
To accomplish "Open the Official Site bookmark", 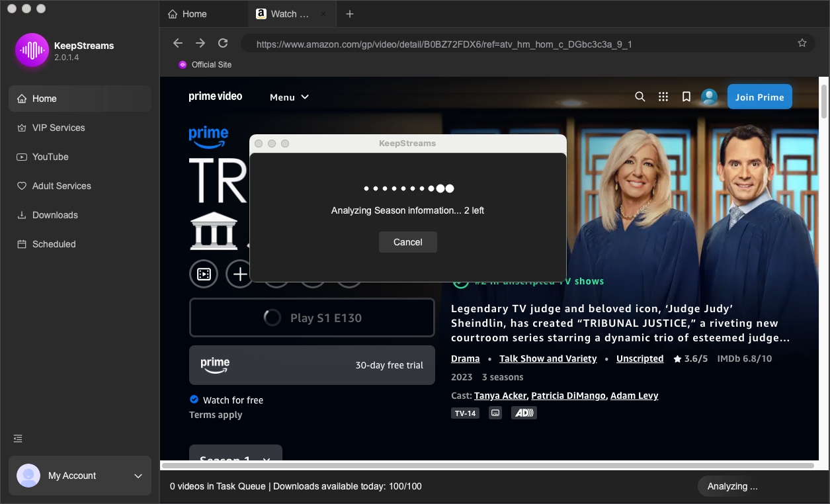I will coord(205,65).
